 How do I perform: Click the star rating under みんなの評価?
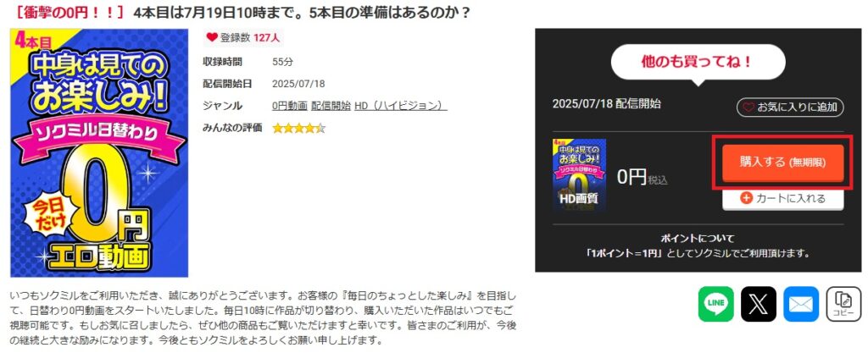coord(299,128)
